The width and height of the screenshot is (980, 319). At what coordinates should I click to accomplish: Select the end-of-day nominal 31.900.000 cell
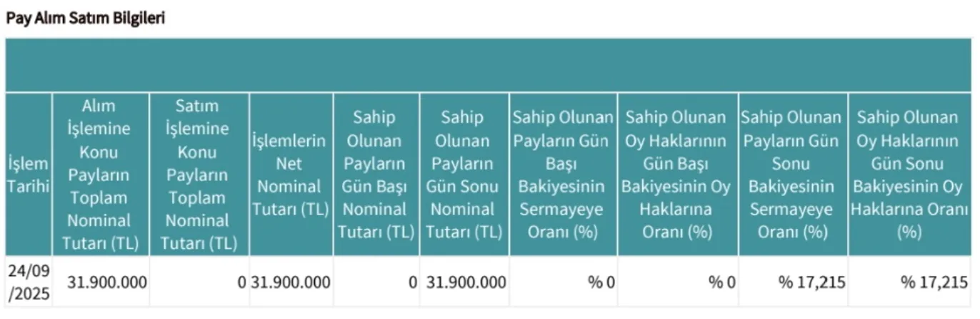(464, 282)
